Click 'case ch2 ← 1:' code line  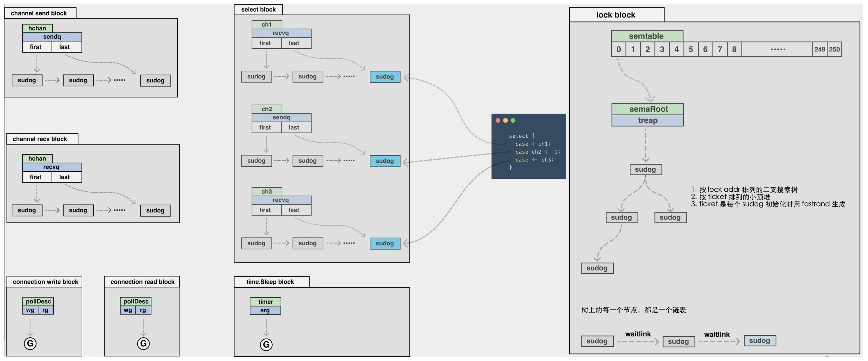click(538, 152)
